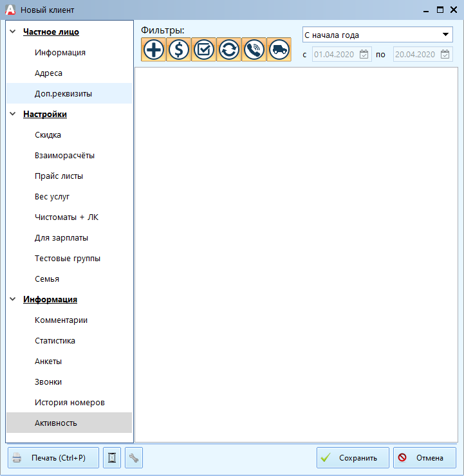Toggle the circular arrows refresh filter
Screen dimensions: 464x476
click(229, 50)
